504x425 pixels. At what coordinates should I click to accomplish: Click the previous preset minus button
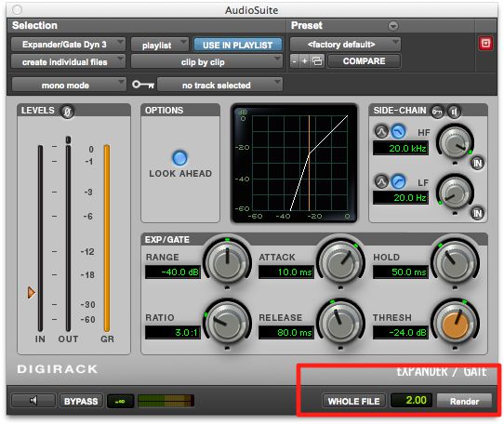tap(295, 60)
